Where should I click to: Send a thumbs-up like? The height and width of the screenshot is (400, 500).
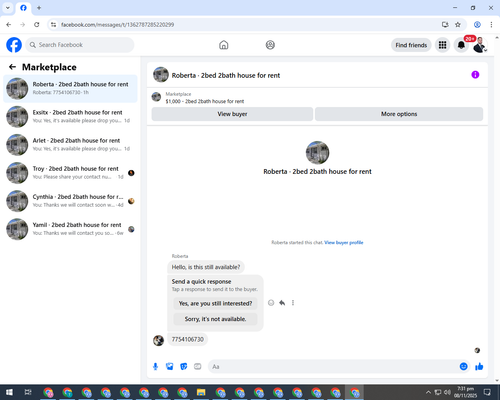pos(479,367)
